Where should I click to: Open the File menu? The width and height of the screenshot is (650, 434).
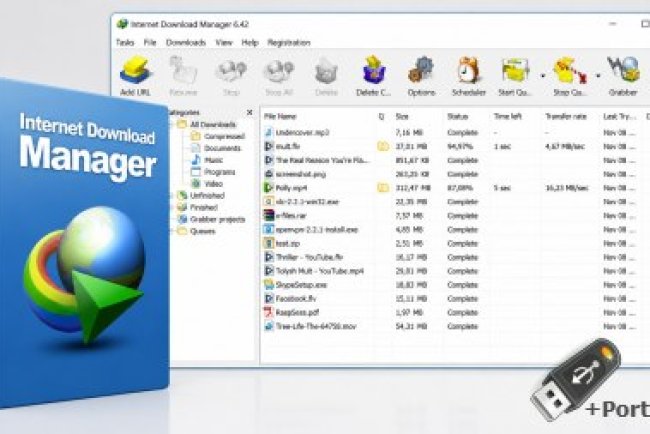coord(150,43)
